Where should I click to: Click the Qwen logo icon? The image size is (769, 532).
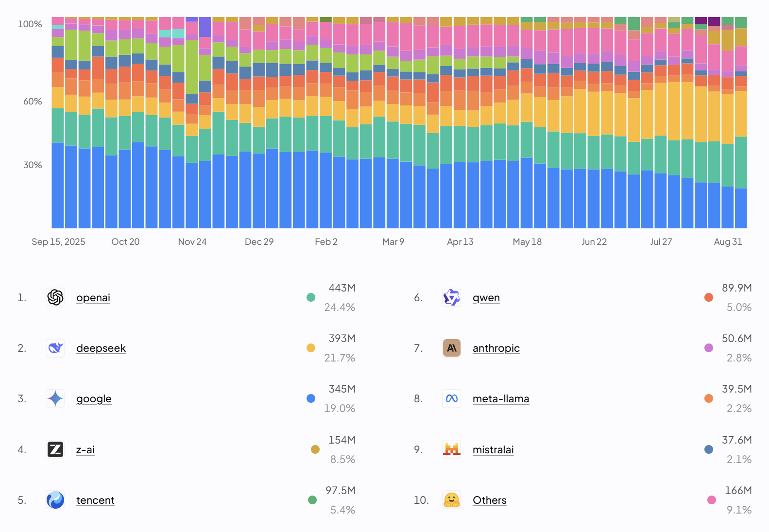click(x=452, y=297)
